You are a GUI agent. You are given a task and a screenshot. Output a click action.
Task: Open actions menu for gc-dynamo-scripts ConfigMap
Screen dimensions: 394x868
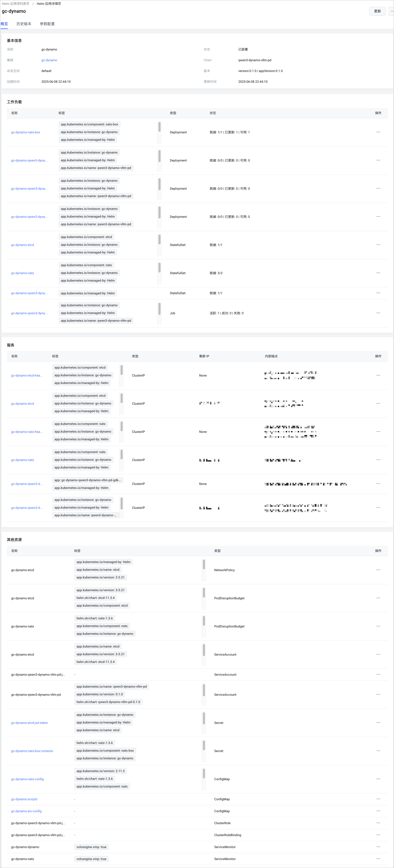tap(378, 799)
